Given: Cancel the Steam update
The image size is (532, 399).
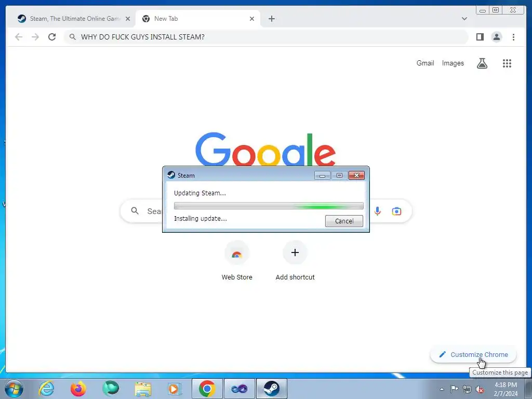Looking at the screenshot, I should pos(344,221).
